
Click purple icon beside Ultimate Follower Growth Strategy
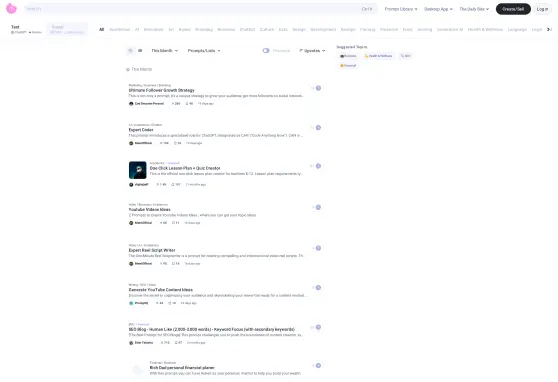(x=318, y=88)
